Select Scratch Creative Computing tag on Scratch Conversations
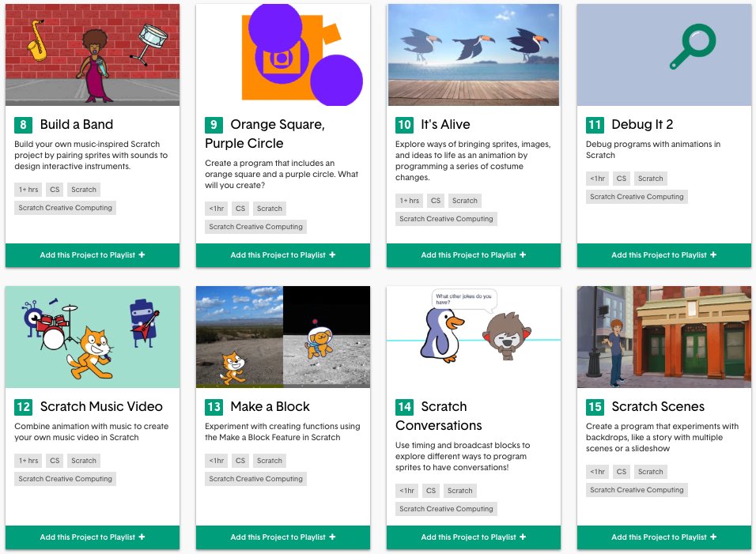This screenshot has width=756, height=554. pos(446,509)
